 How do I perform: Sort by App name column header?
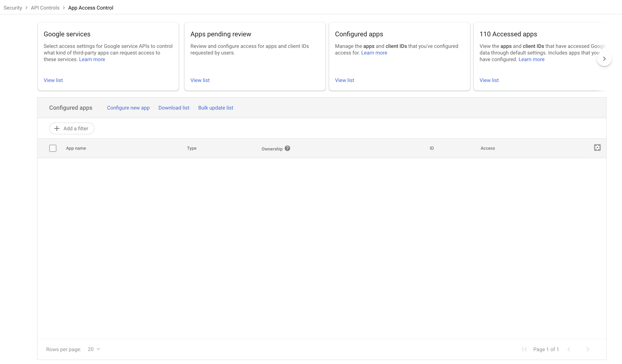76,148
